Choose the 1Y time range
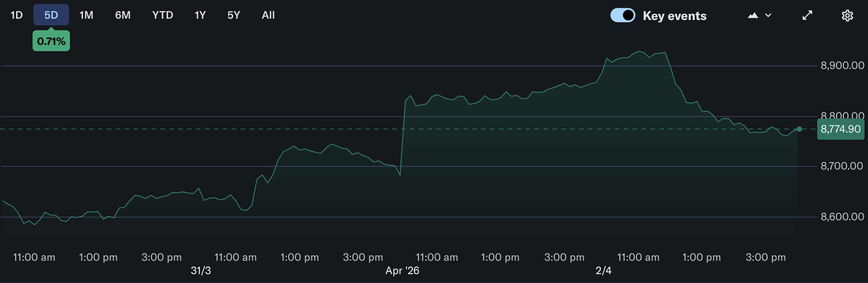Screen dimensions: 868x283 pyautogui.click(x=200, y=15)
